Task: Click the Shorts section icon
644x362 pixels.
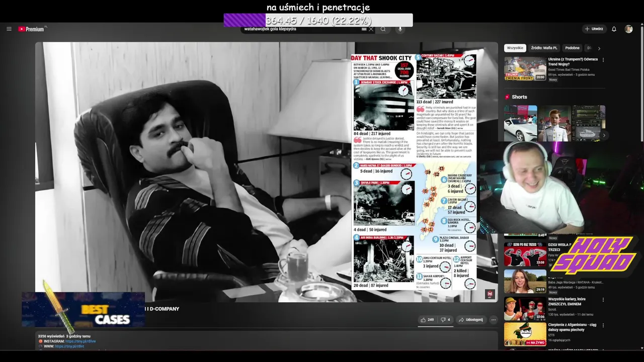Action: point(507,97)
